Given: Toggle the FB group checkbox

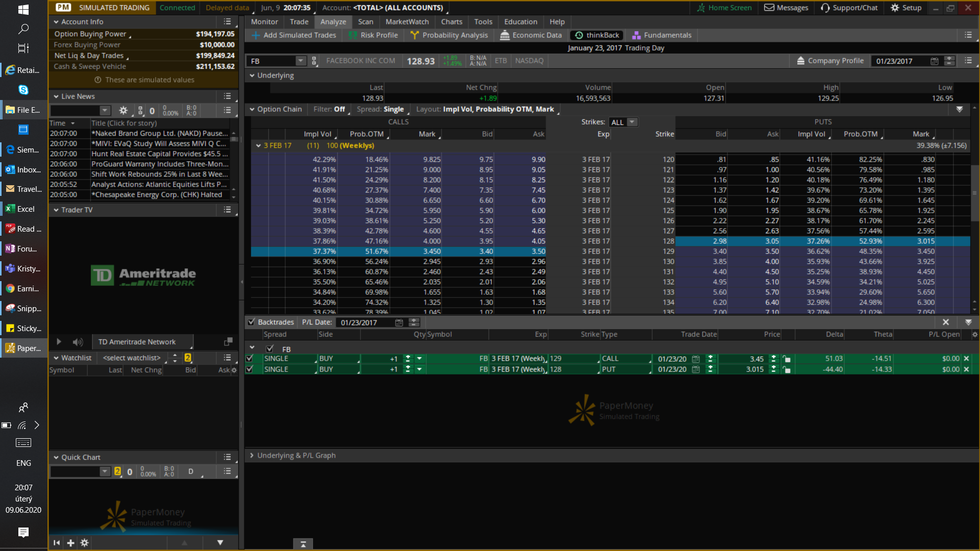Looking at the screenshot, I should point(269,349).
